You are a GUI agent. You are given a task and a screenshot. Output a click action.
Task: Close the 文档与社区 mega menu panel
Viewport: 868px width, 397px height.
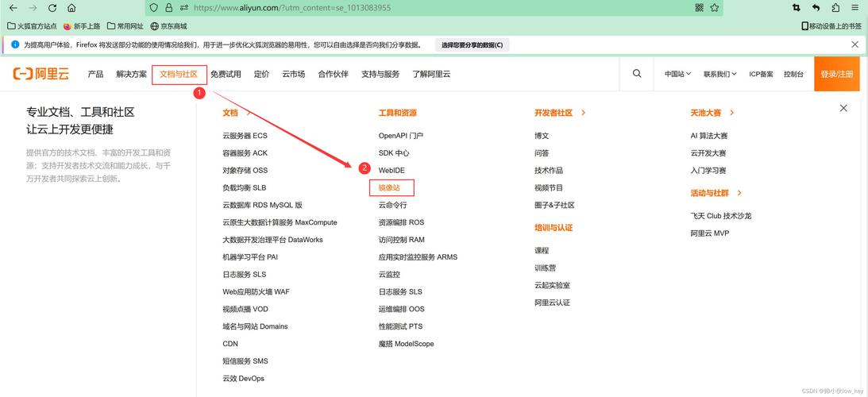tap(843, 108)
